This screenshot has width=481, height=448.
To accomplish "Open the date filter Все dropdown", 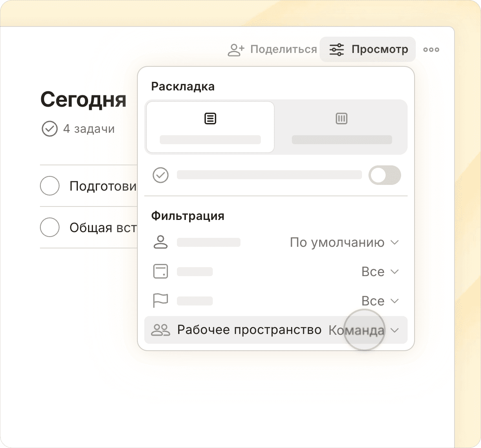I will (x=380, y=272).
